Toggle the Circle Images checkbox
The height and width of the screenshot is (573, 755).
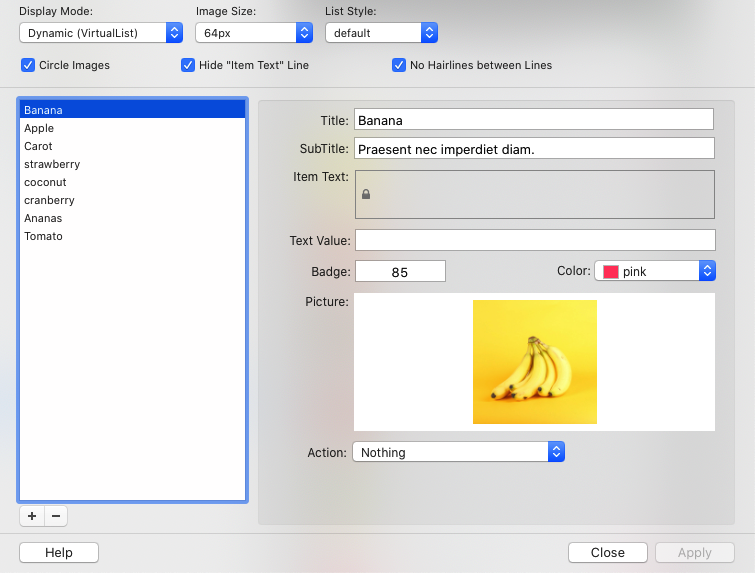(28, 65)
